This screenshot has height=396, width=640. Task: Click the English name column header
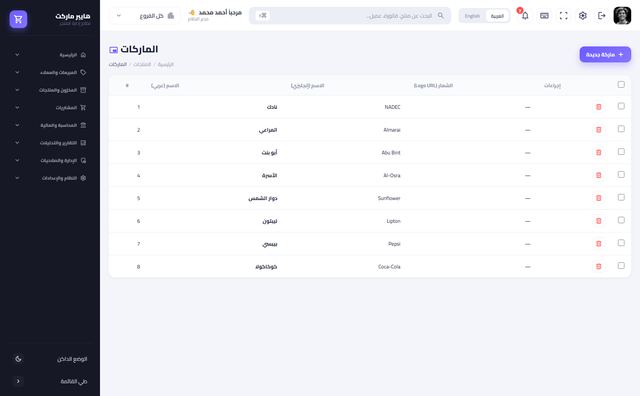pos(307,86)
